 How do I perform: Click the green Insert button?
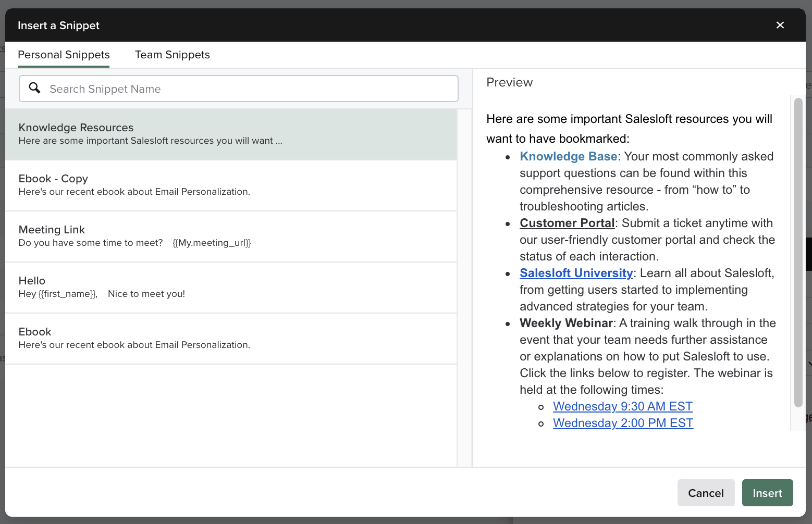coord(767,493)
